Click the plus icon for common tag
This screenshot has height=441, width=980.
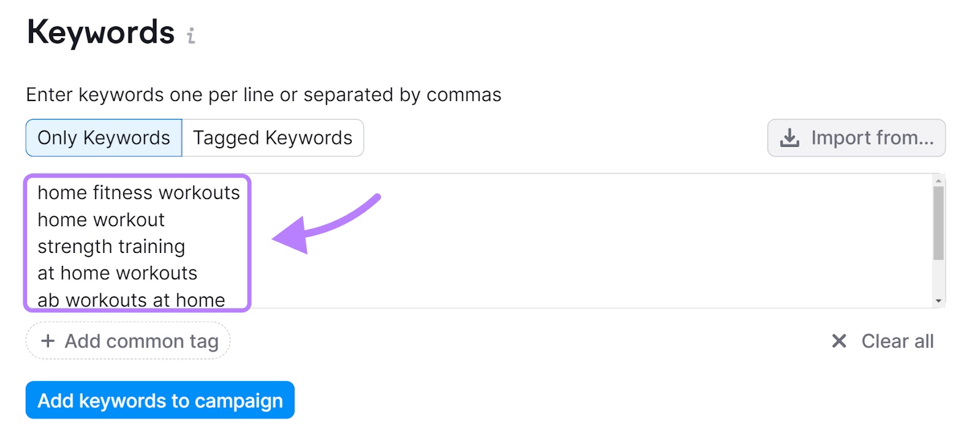coord(48,341)
